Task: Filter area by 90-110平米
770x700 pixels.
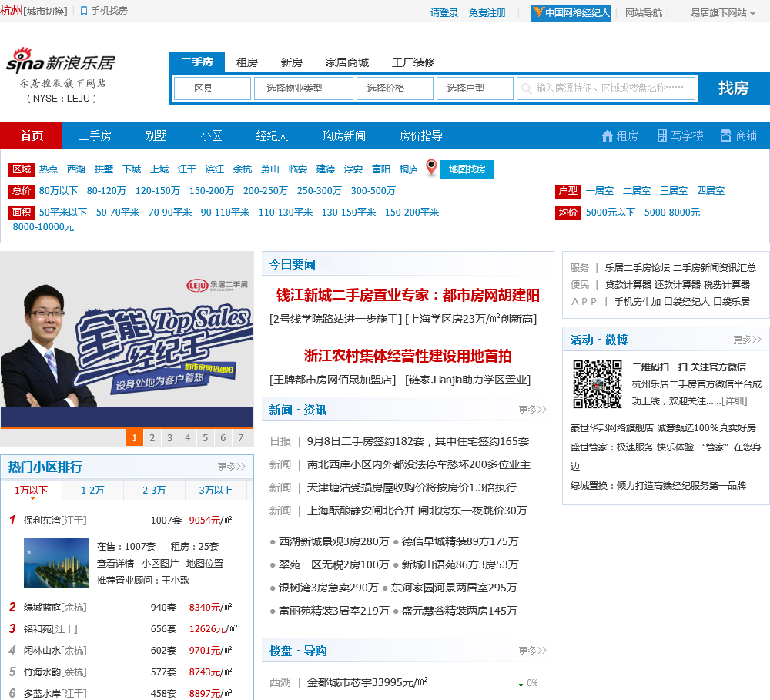Action: tap(225, 213)
